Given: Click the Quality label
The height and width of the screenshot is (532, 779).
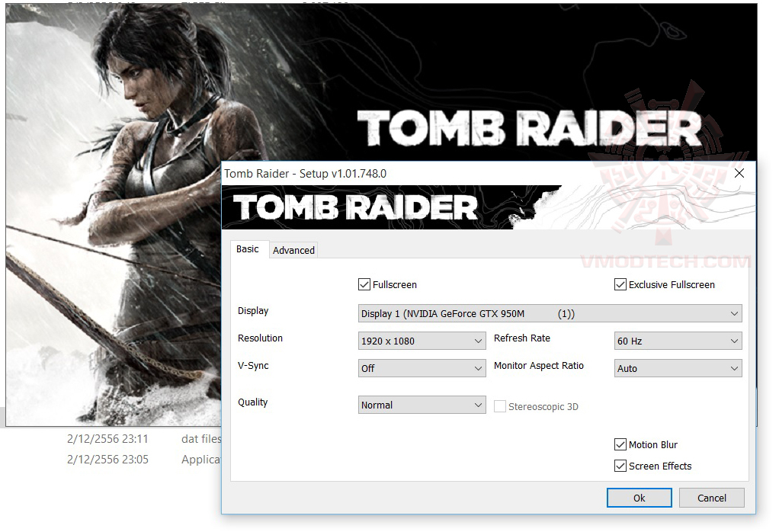Looking at the screenshot, I should [252, 402].
